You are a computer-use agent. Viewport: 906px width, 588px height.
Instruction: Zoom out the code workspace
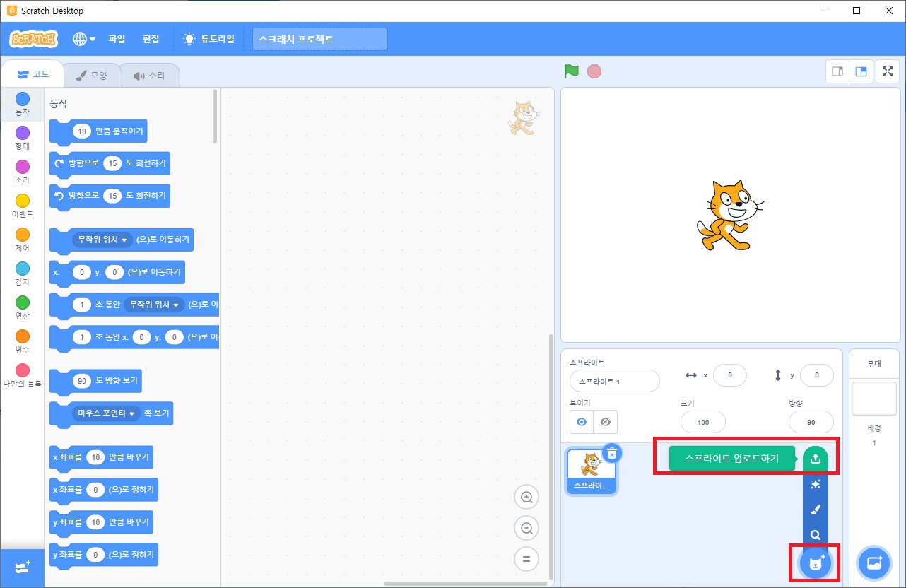tap(526, 529)
